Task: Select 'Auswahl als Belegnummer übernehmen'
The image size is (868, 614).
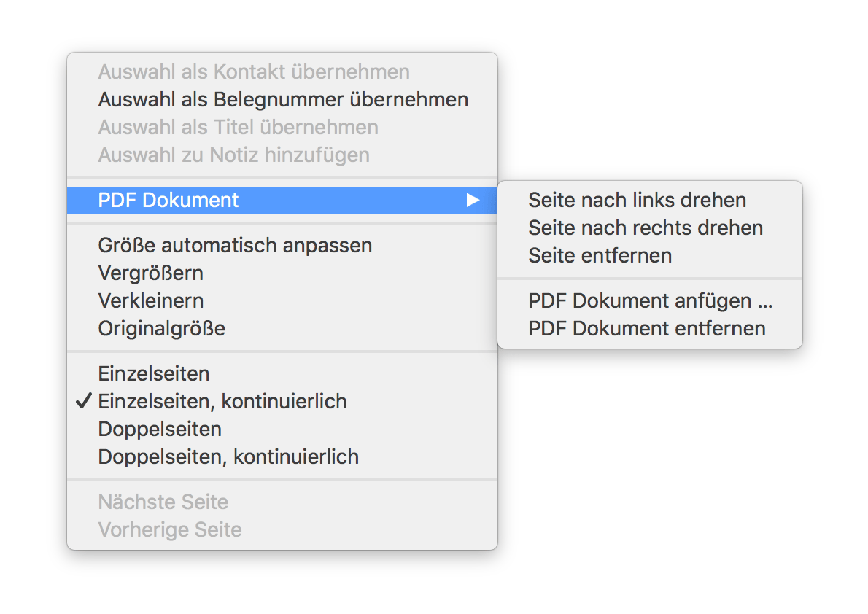Action: 282,99
